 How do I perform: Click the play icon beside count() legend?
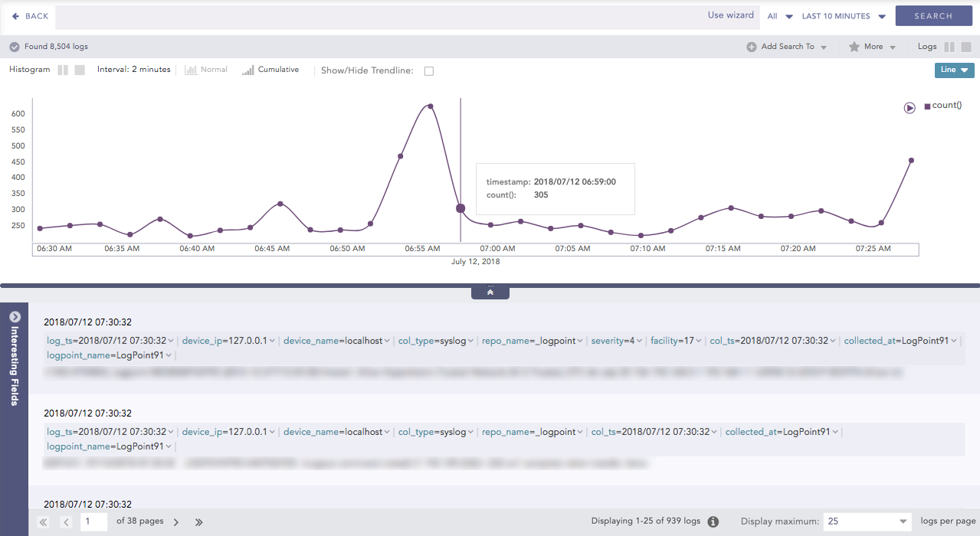click(910, 108)
